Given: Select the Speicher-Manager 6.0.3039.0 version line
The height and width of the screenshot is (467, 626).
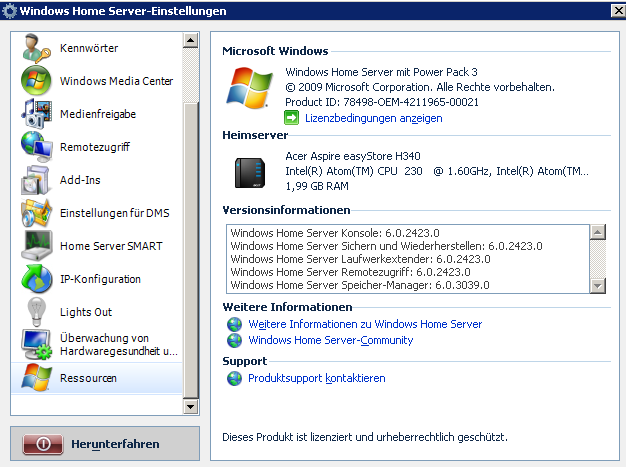Looking at the screenshot, I should tap(360, 285).
